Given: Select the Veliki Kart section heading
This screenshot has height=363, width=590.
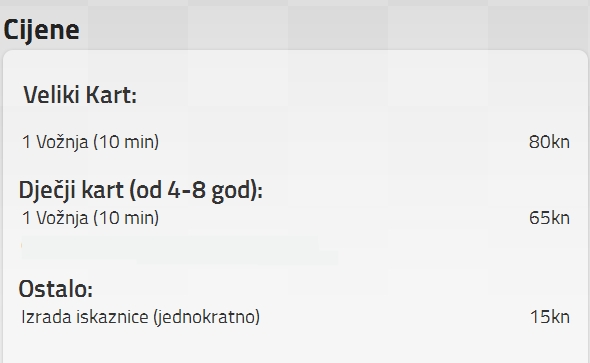Looking at the screenshot, I should (x=80, y=94).
